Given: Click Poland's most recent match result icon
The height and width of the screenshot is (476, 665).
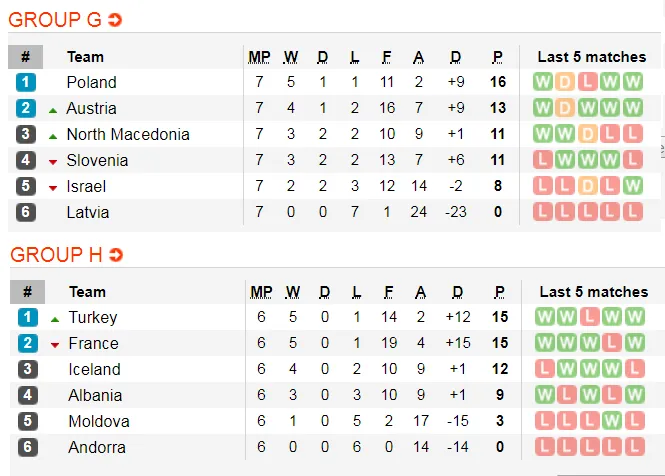Looking at the screenshot, I should pos(632,82).
